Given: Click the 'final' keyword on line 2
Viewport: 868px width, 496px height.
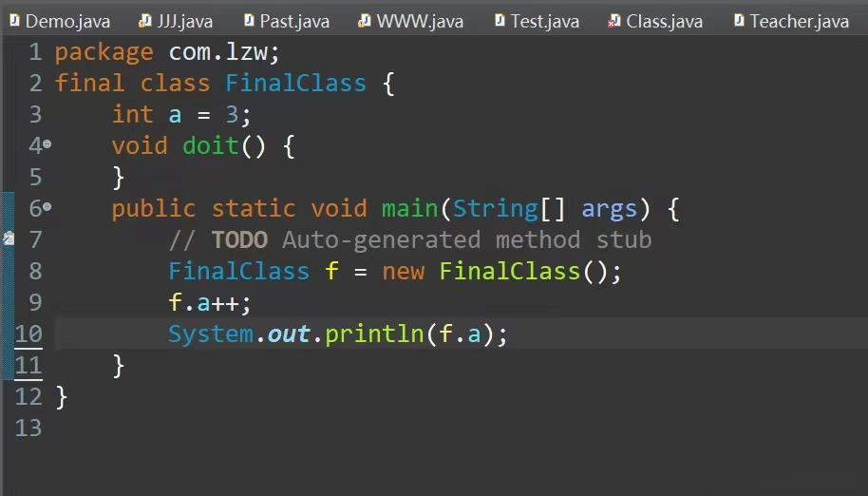Looking at the screenshot, I should (x=89, y=83).
